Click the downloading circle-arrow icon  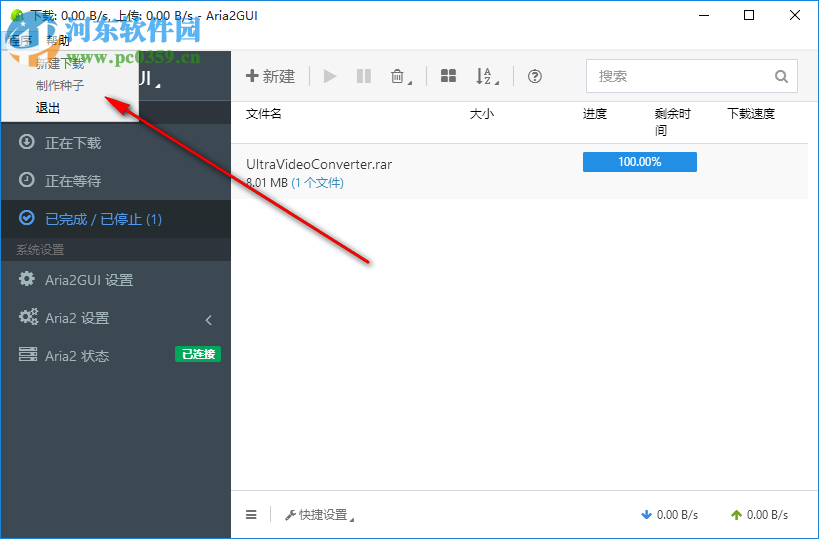[27, 142]
